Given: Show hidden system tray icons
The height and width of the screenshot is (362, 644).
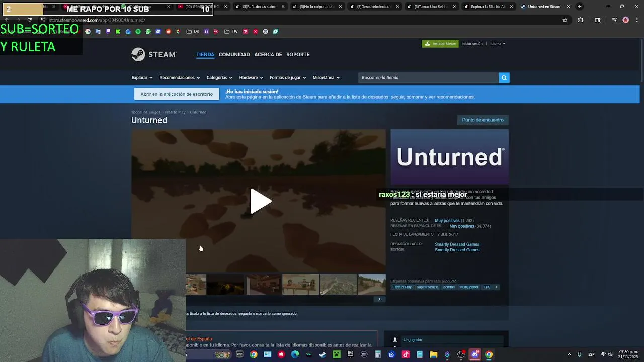Looking at the screenshot, I should [569, 354].
